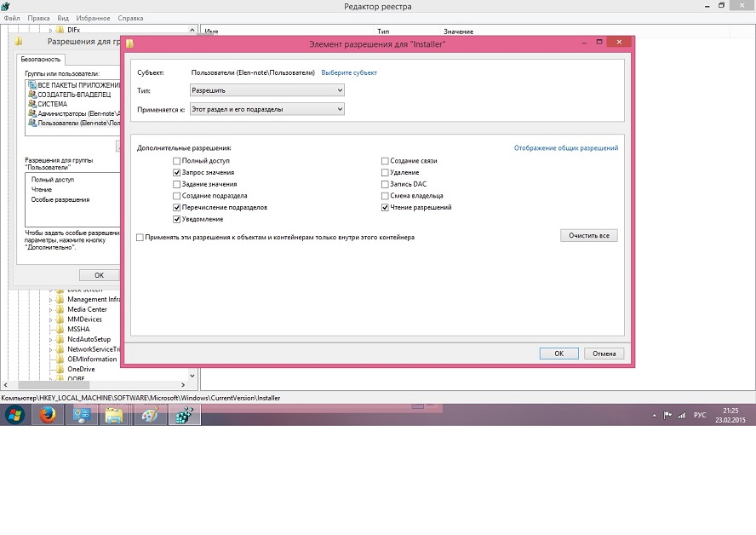
Task: Expand the Management Infra tree node
Action: [x=50, y=300]
